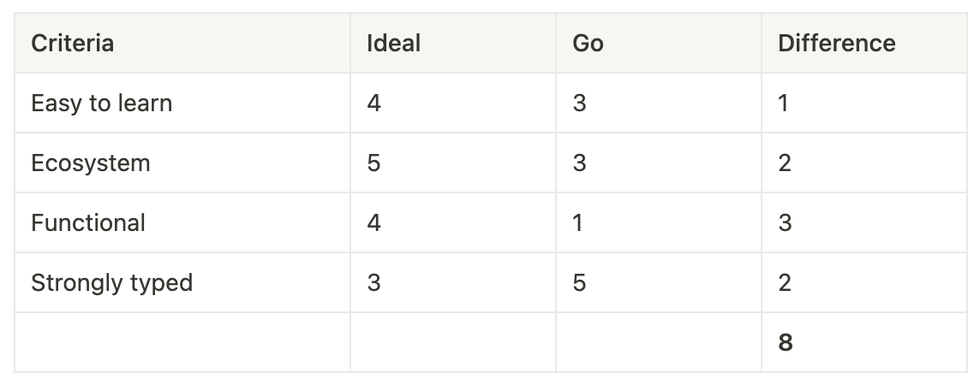Select the Criteria header cell

182,43
